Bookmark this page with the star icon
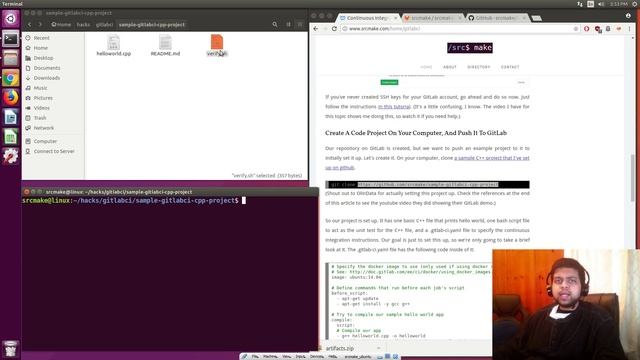This screenshot has width=640, height=360. pos(576,29)
